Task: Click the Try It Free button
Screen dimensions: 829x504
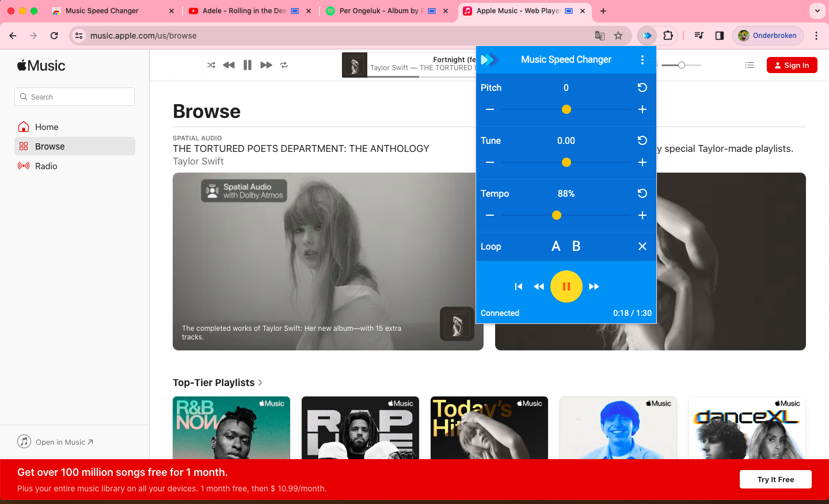Action: click(775, 479)
